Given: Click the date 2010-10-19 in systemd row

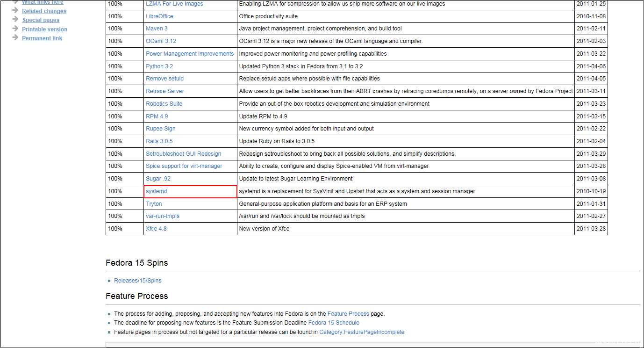Looking at the screenshot, I should (591, 191).
